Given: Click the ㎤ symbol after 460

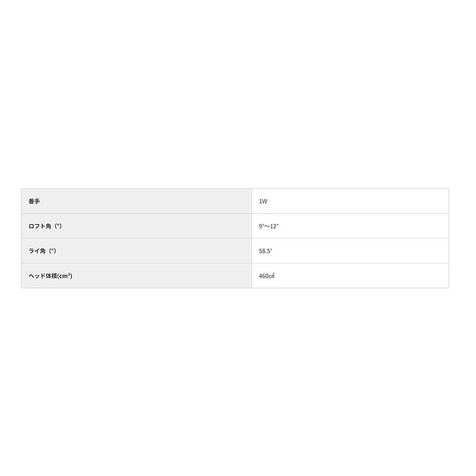Looking at the screenshot, I should [273, 277].
